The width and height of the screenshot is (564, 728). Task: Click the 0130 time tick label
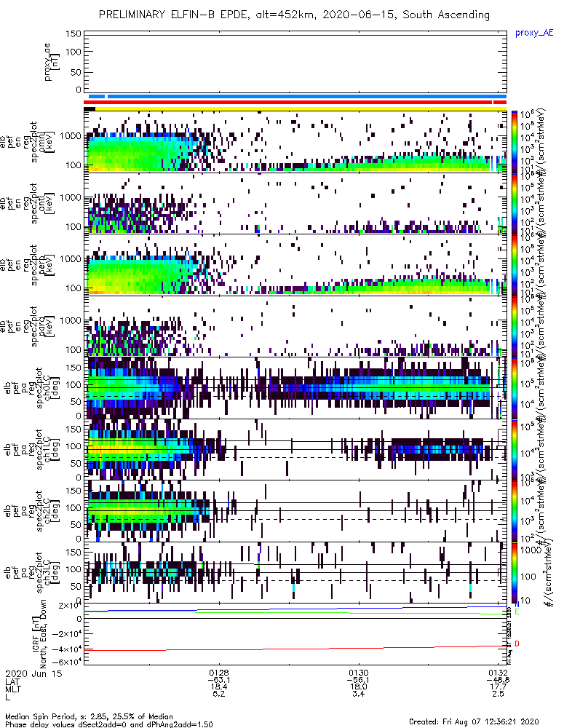[x=358, y=673]
